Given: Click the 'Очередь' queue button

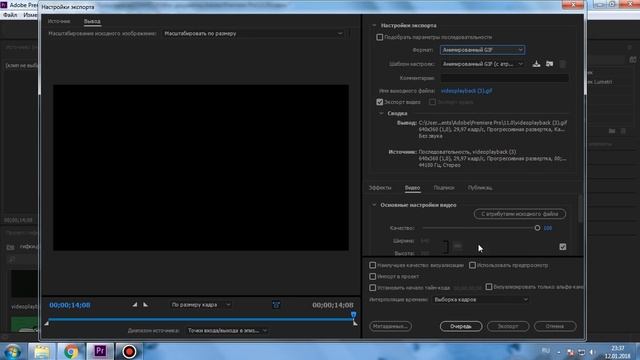Looking at the screenshot, I should pos(461,326).
